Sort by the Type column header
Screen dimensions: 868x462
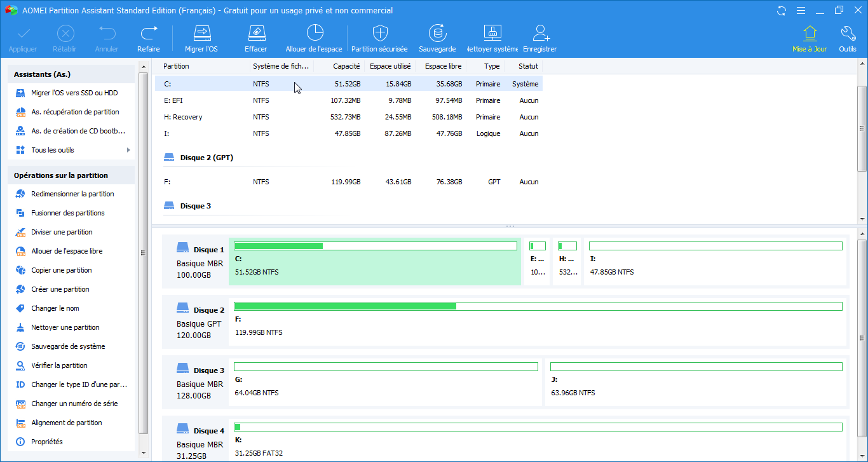(x=491, y=66)
